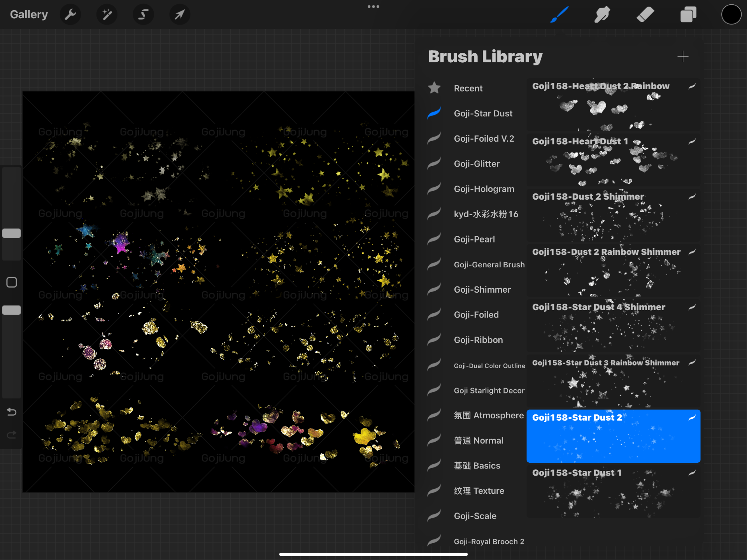Click the brush size slider handle
The width and height of the screenshot is (747, 560).
(12, 233)
